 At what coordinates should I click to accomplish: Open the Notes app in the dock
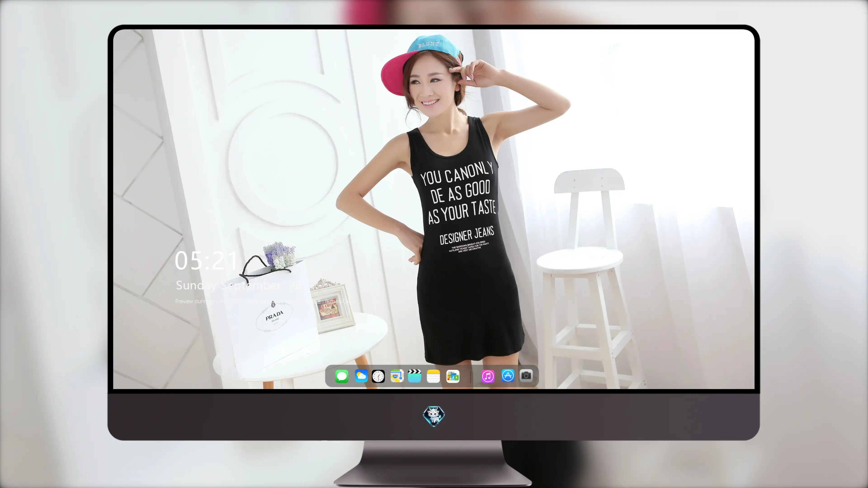pyautogui.click(x=433, y=376)
